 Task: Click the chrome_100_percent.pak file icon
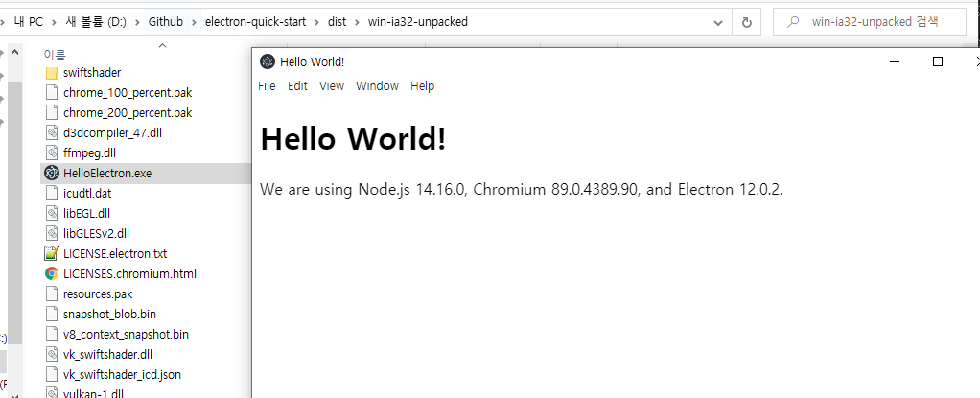52,92
